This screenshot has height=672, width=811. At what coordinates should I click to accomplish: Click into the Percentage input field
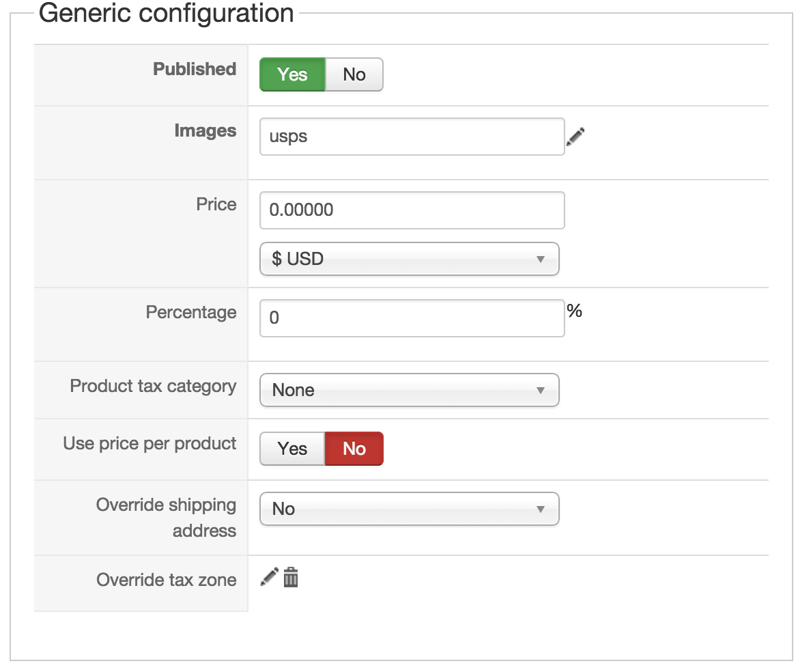point(412,318)
